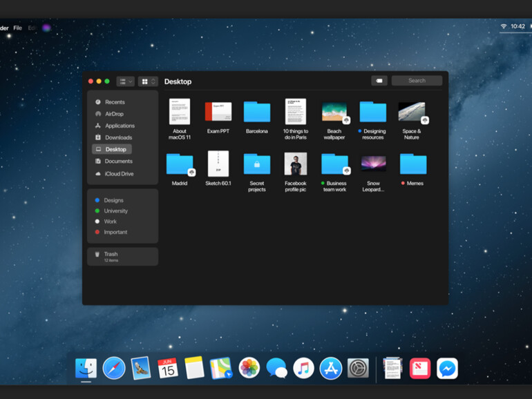Filter by the Important red tag
The width and height of the screenshot is (532, 399).
[115, 232]
